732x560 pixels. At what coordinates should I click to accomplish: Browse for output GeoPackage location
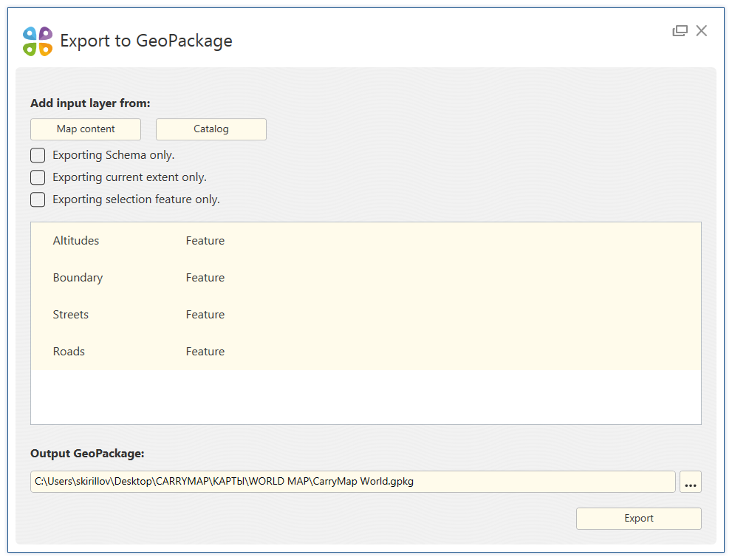tap(691, 482)
